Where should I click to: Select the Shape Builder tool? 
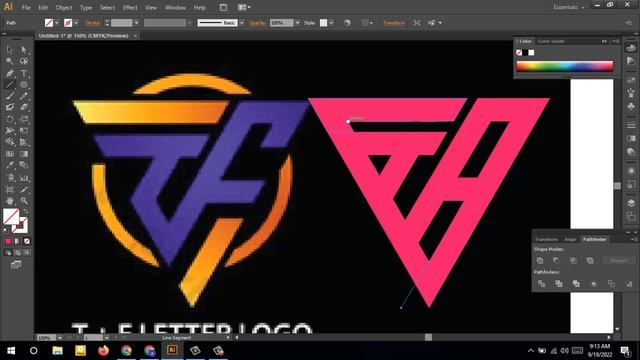(10, 142)
